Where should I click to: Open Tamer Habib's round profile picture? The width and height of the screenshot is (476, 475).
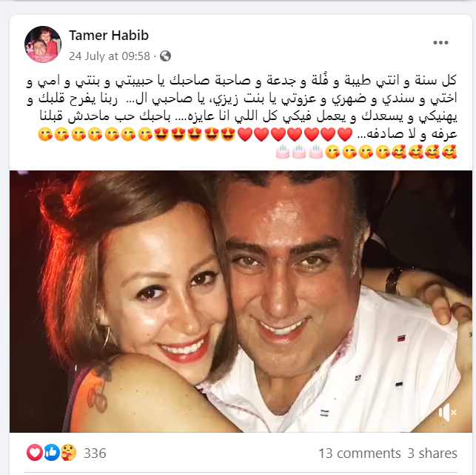(x=43, y=44)
